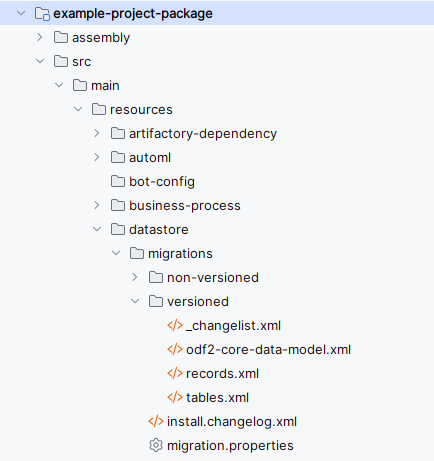
Task: Click the bot-config folder icon
Action: 118,182
